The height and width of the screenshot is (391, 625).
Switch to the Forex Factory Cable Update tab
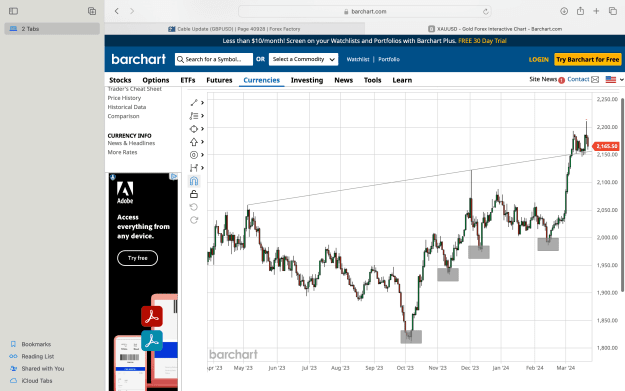point(234,29)
